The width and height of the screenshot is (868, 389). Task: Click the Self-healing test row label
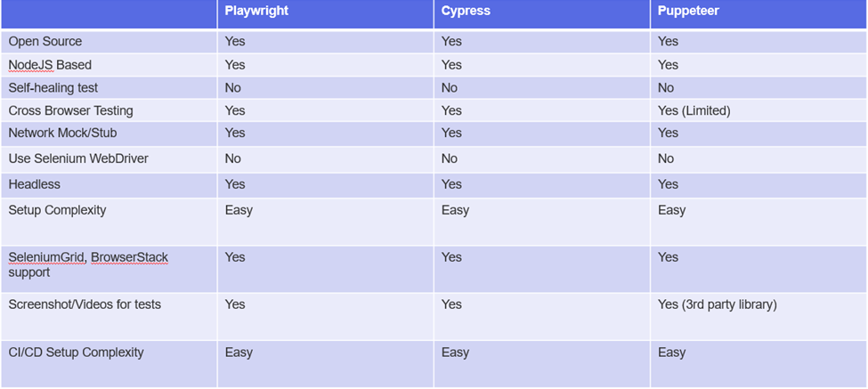coord(53,88)
